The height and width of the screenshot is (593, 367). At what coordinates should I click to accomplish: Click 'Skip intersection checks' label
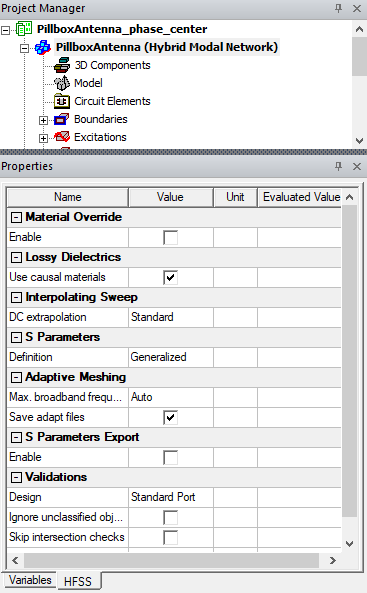(67, 537)
